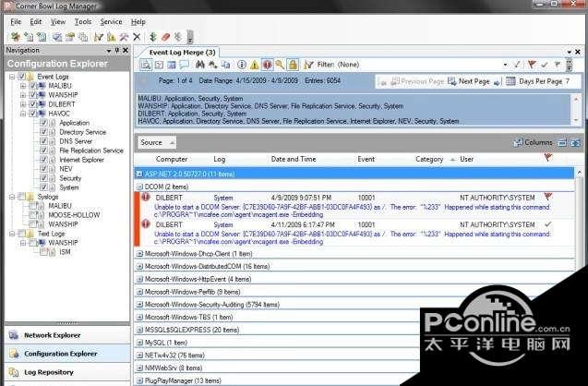This screenshot has height=386, width=588.
Task: Select the Event Log Merge (3) tab
Action: (182, 52)
